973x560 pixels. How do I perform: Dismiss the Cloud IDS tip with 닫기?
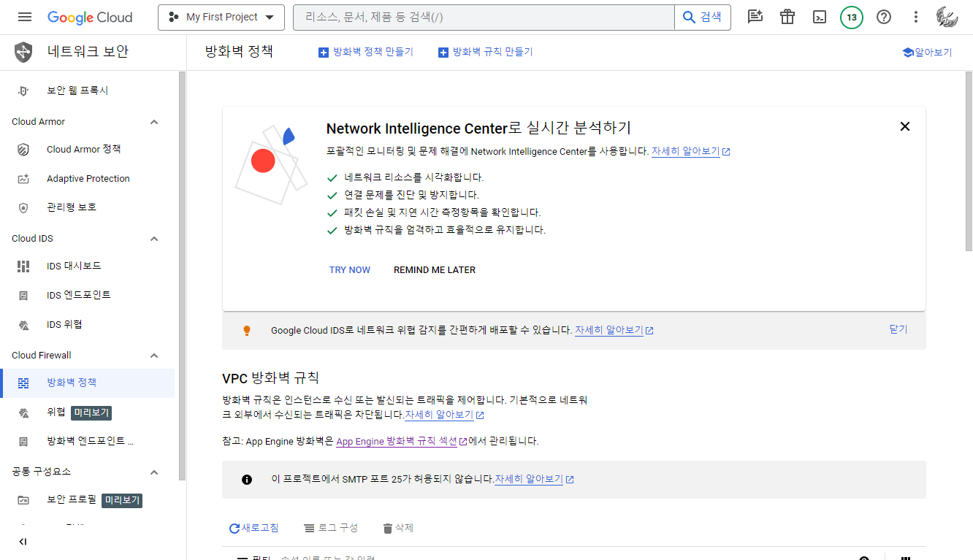(x=898, y=330)
